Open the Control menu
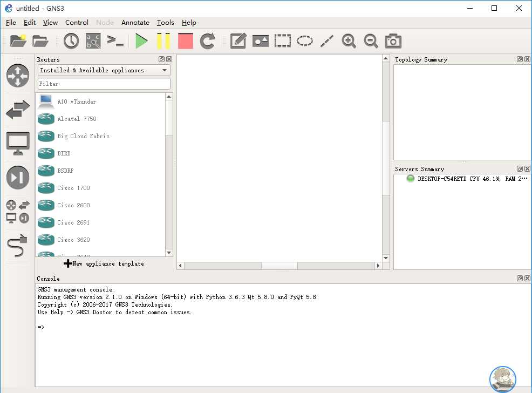532x393 pixels. [77, 22]
